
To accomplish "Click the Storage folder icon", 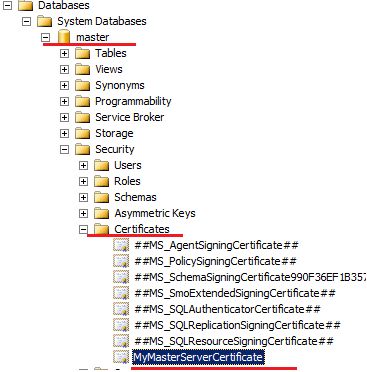I will point(82,133).
